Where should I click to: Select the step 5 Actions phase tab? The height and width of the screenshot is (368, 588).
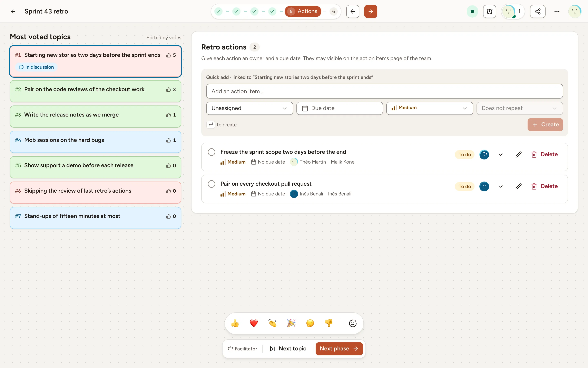(303, 11)
